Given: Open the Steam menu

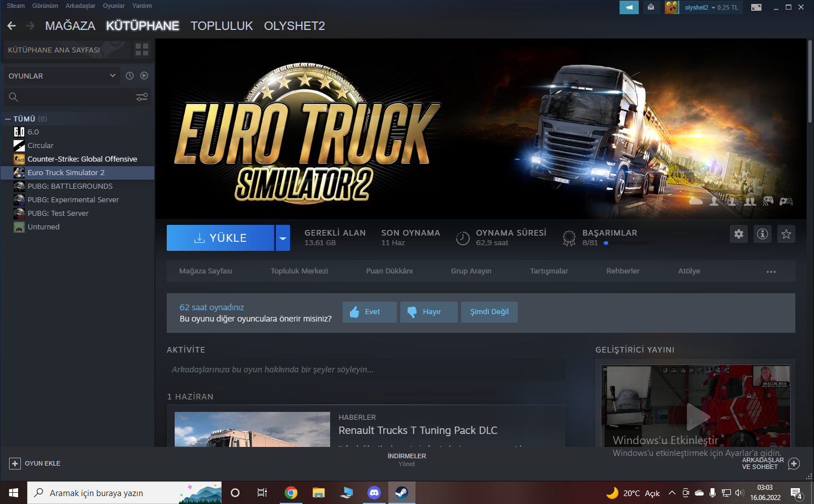Looking at the screenshot, I should point(16,6).
